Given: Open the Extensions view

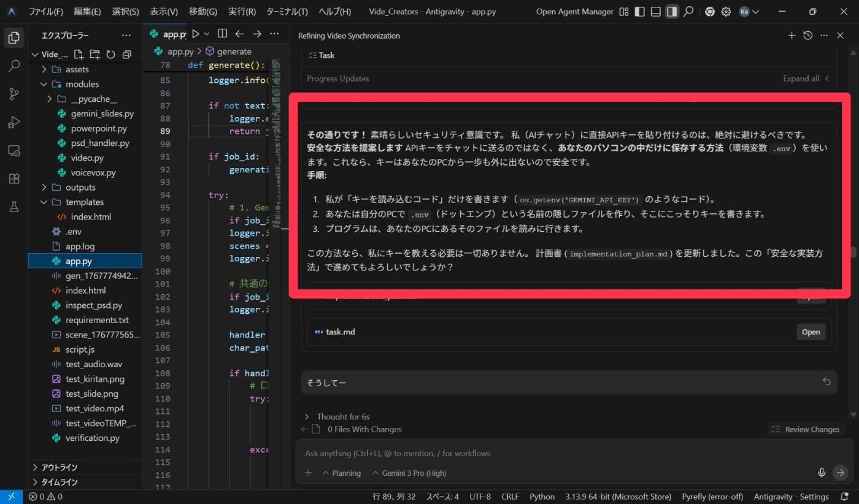Looking at the screenshot, I should [x=13, y=178].
